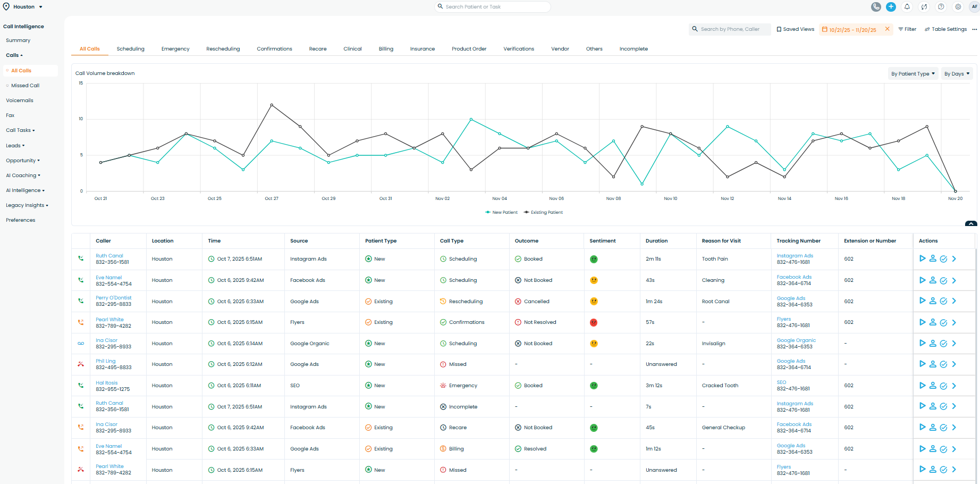Viewport: 980px width, 484px height.
Task: Select Missed Call in the sidebar
Action: pos(25,86)
